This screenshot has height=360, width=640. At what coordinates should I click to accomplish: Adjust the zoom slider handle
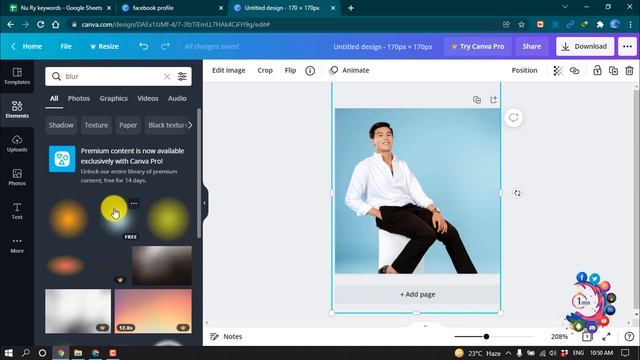click(486, 336)
